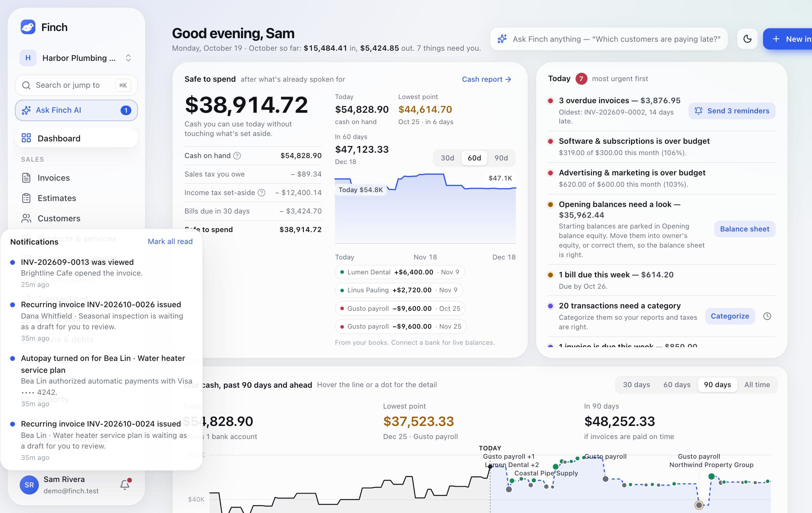The width and height of the screenshot is (812, 513).
Task: Expand the Harbor Plumbing company switcher
Action: click(x=76, y=58)
